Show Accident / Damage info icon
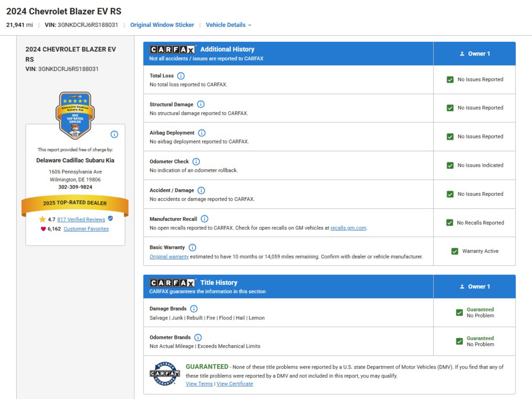This screenshot has height=399, width=532. [201, 190]
